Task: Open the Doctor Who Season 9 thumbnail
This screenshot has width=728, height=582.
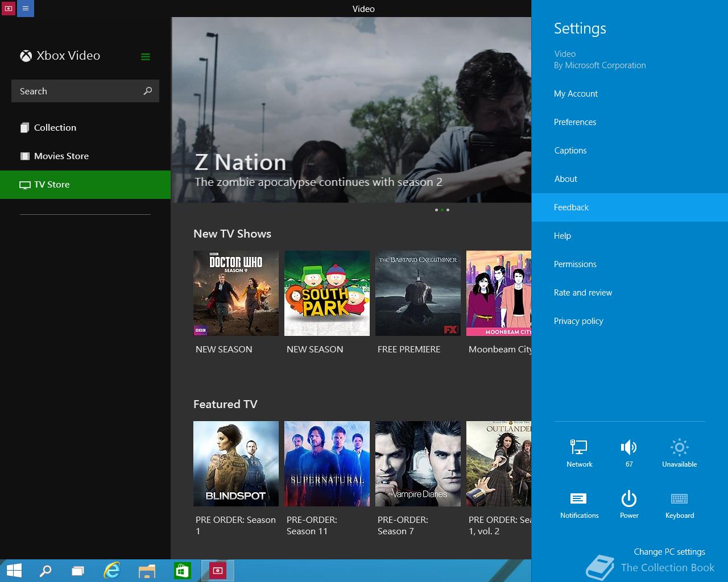Action: click(x=236, y=293)
